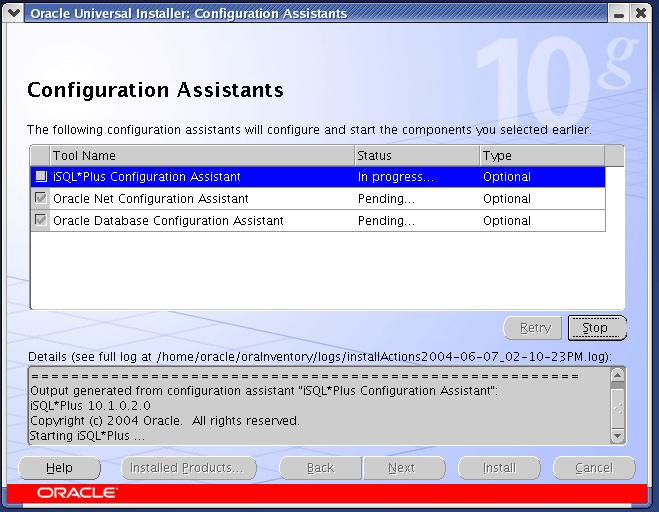Toggle the Oracle Net Configuration Assistant checkbox
This screenshot has height=512, width=659.
pyautogui.click(x=41, y=199)
